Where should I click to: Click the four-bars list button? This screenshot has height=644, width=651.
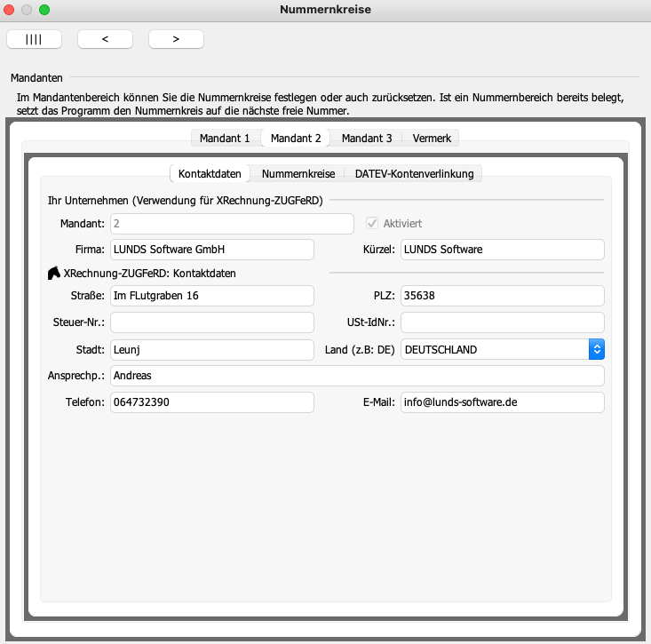click(34, 39)
